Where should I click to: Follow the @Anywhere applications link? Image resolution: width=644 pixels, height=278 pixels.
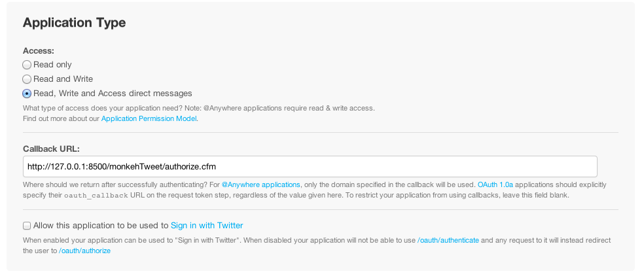(x=260, y=184)
